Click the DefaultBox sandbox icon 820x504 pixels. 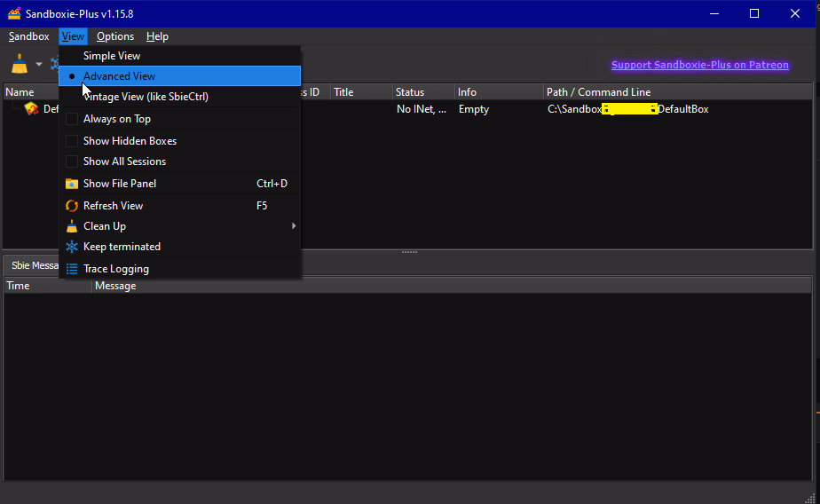pyautogui.click(x=31, y=109)
